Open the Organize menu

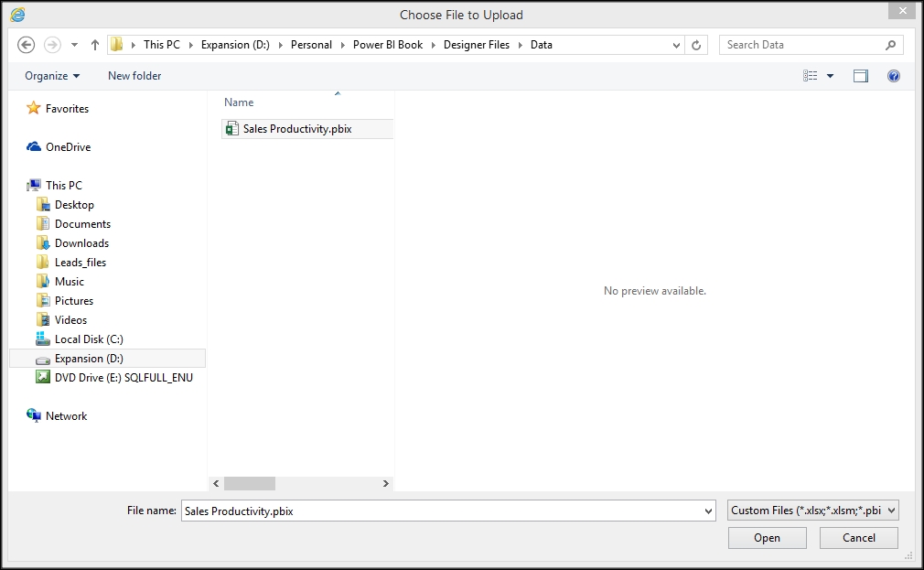(x=52, y=76)
